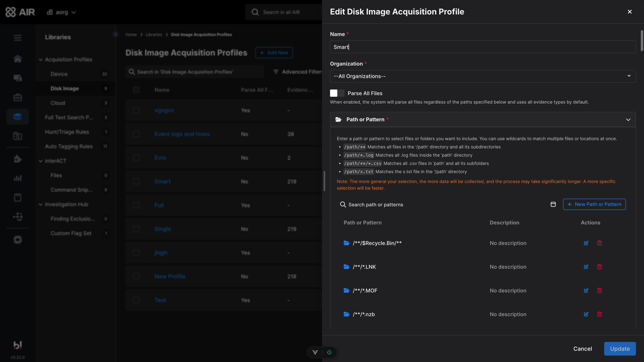This screenshot has height=362, width=644.
Task: Click the Search path or patterns field
Action: pos(443,205)
